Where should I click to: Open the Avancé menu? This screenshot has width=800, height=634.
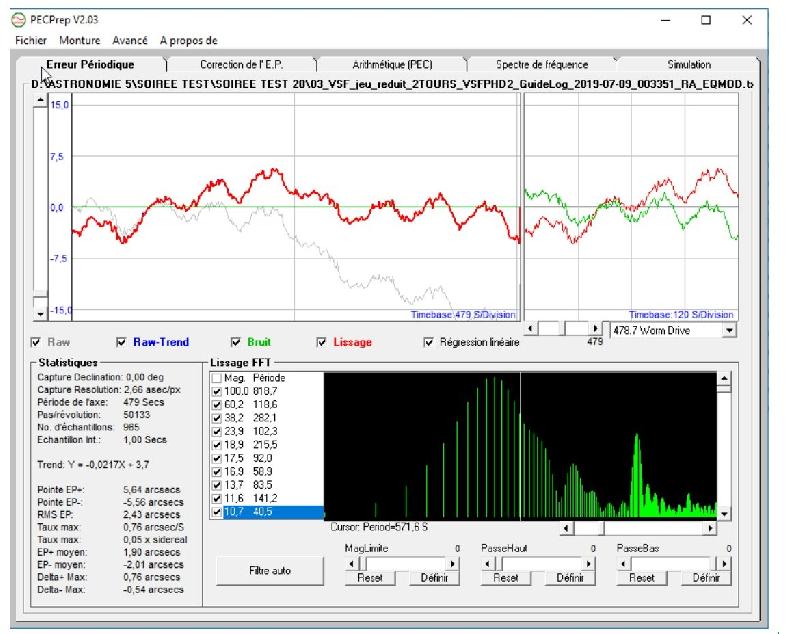click(x=130, y=40)
